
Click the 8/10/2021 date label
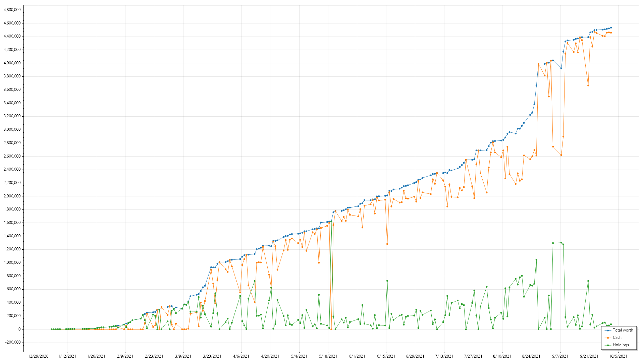(x=502, y=356)
